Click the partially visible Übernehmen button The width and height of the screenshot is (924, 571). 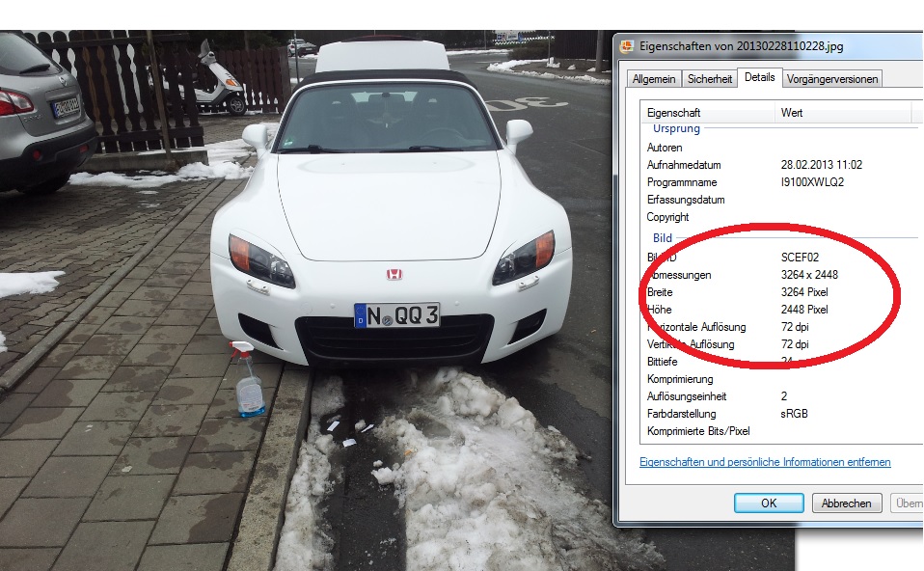tap(908, 503)
